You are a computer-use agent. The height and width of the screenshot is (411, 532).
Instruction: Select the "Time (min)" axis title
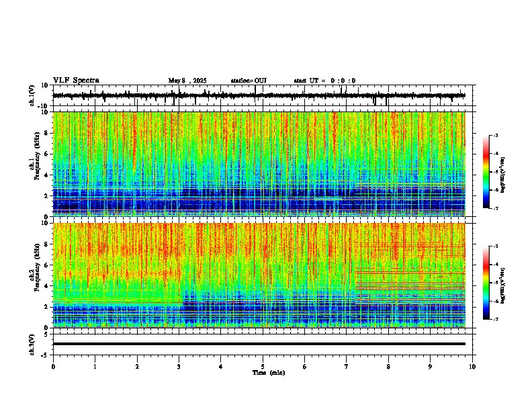269,373
